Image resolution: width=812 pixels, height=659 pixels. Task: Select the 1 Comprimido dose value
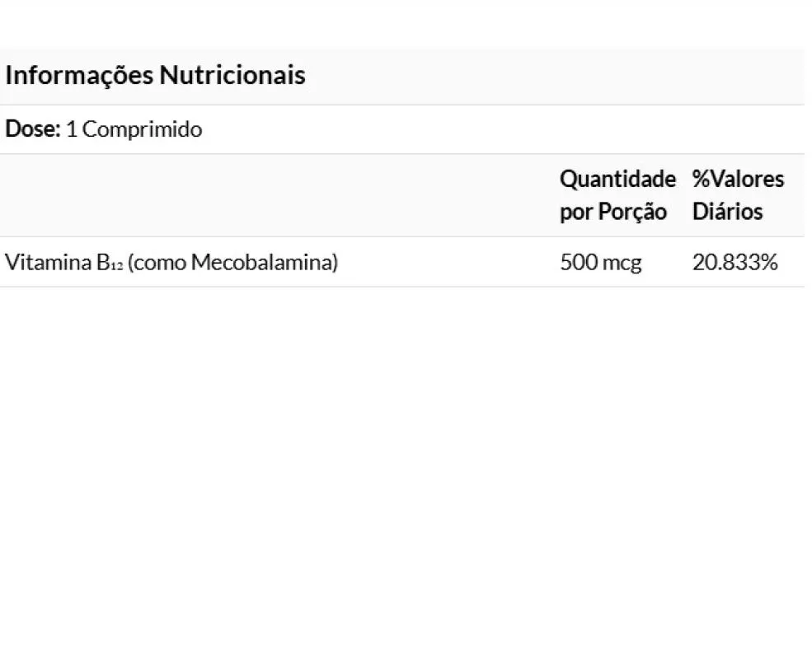pyautogui.click(x=134, y=129)
